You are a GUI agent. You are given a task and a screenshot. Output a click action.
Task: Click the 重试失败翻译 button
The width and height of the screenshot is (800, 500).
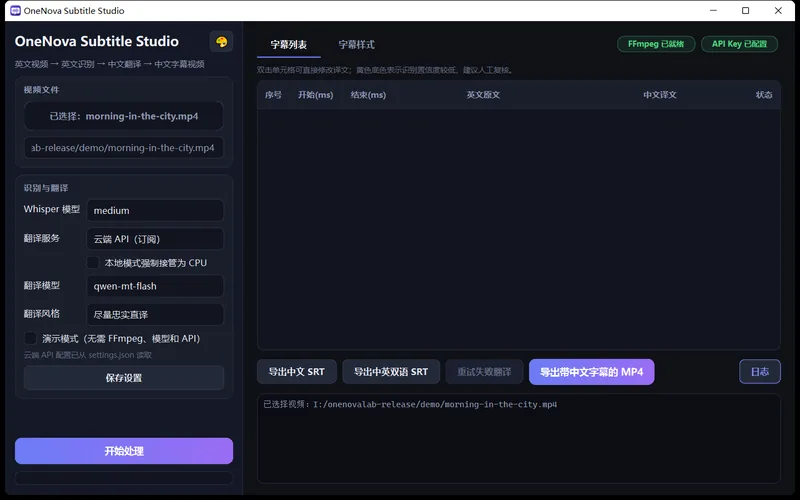click(484, 372)
